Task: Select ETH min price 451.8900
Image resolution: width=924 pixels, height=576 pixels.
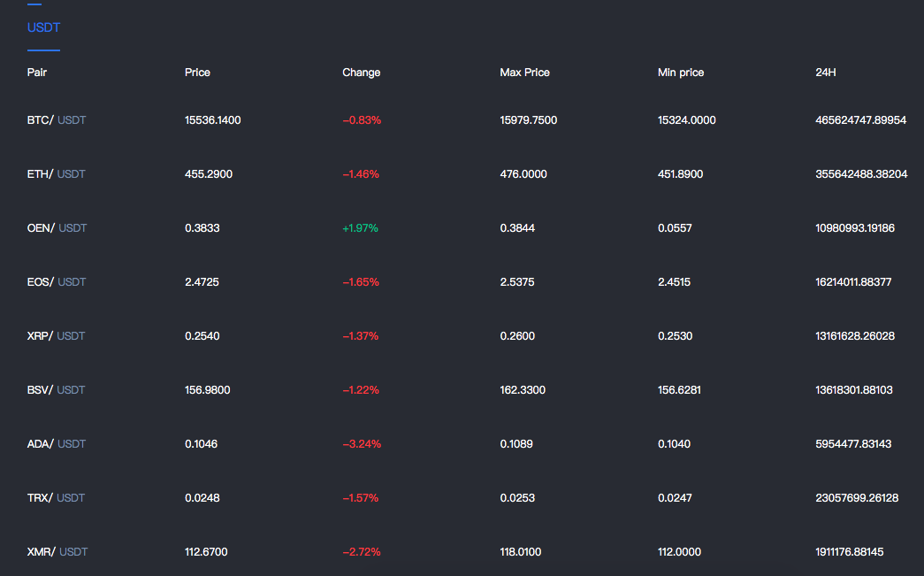Action: pyautogui.click(x=681, y=174)
